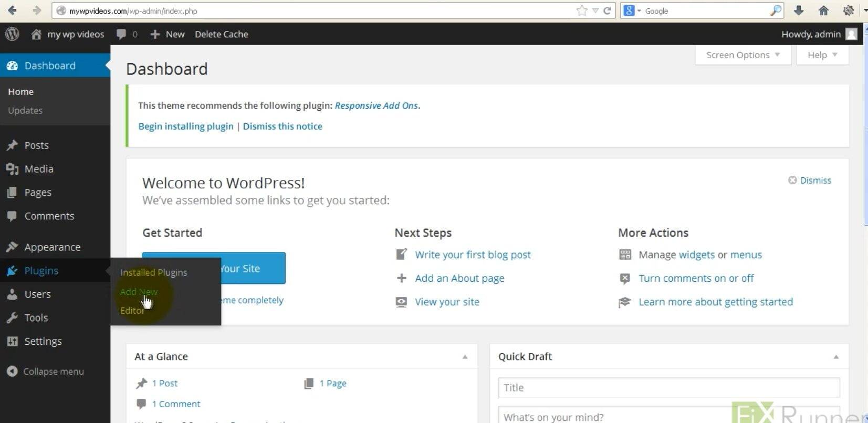Collapse the Quick Draft widget
The image size is (868, 423).
[x=836, y=357]
